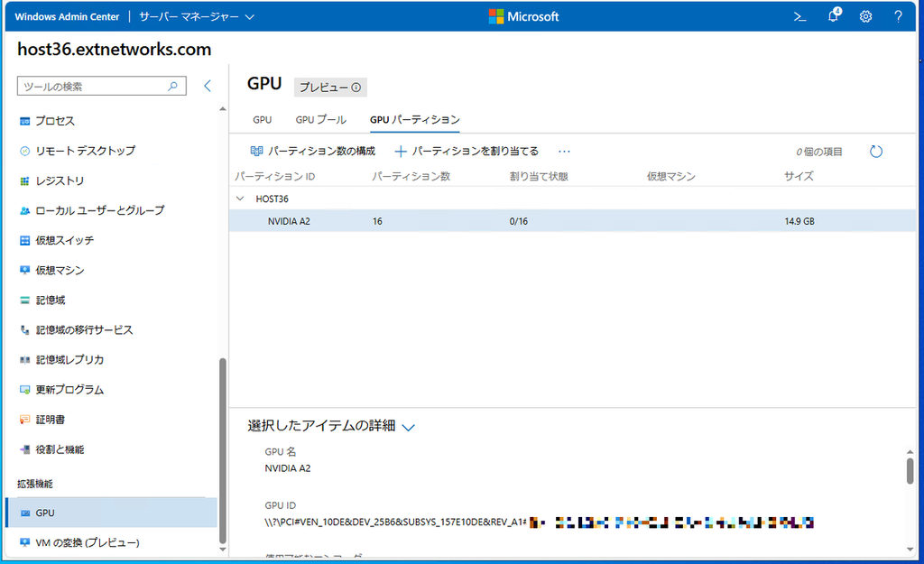Refresh the GPU partition list
The width and height of the screenshot is (924, 564).
click(x=876, y=152)
